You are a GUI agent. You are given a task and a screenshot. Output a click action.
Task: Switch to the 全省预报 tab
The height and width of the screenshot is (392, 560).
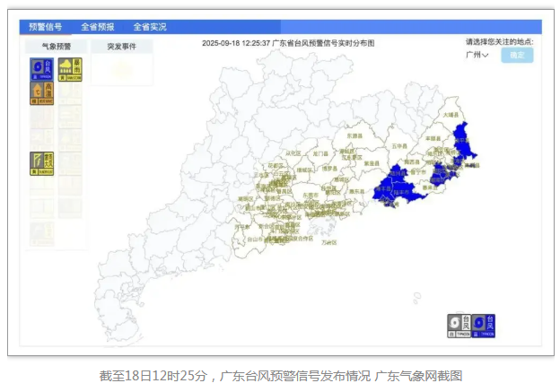point(97,28)
